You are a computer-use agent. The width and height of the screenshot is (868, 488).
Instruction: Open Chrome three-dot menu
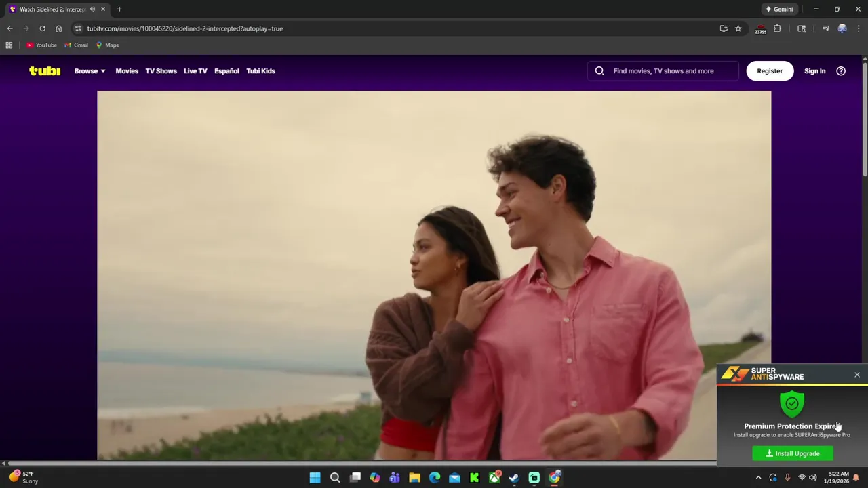pyautogui.click(x=859, y=28)
